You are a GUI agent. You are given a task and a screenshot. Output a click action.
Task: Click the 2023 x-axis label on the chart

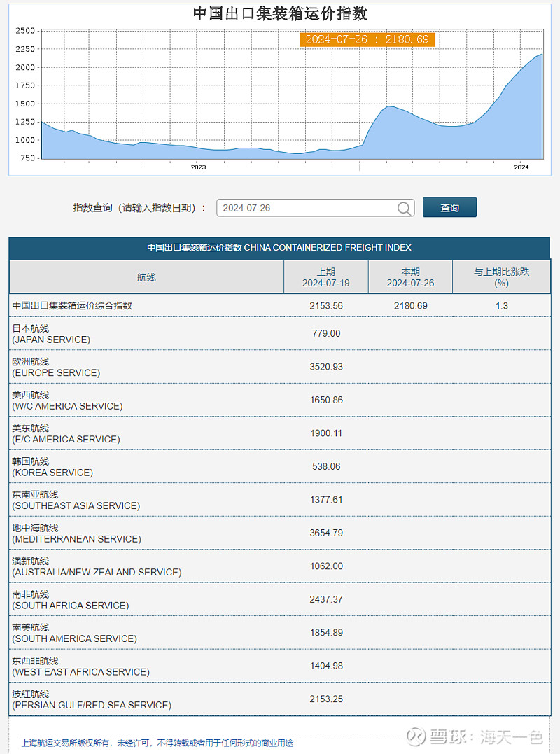click(x=198, y=167)
